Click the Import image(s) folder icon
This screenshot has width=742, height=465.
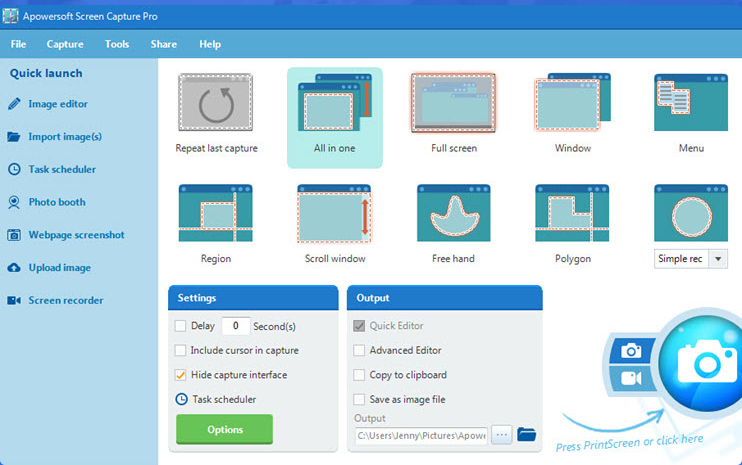point(14,137)
